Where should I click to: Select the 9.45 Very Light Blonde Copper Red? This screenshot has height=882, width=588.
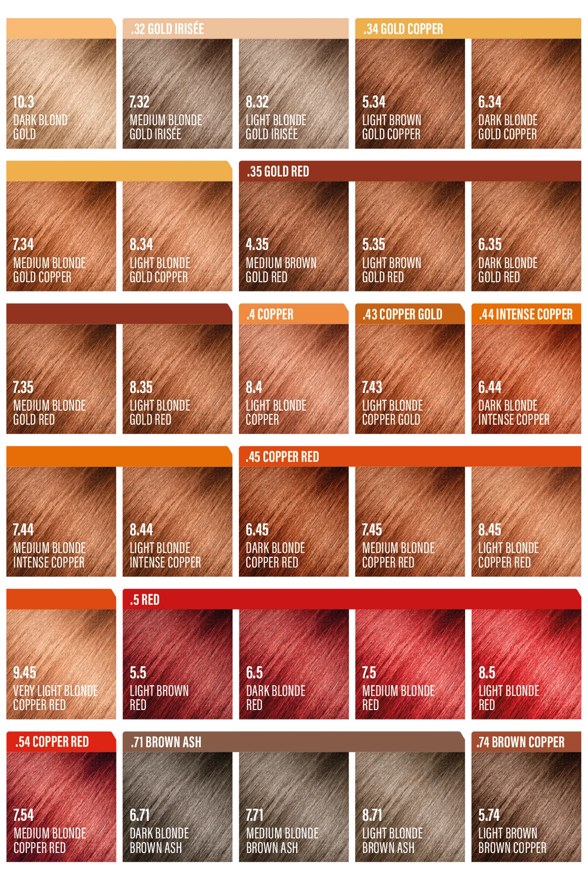pos(61,664)
